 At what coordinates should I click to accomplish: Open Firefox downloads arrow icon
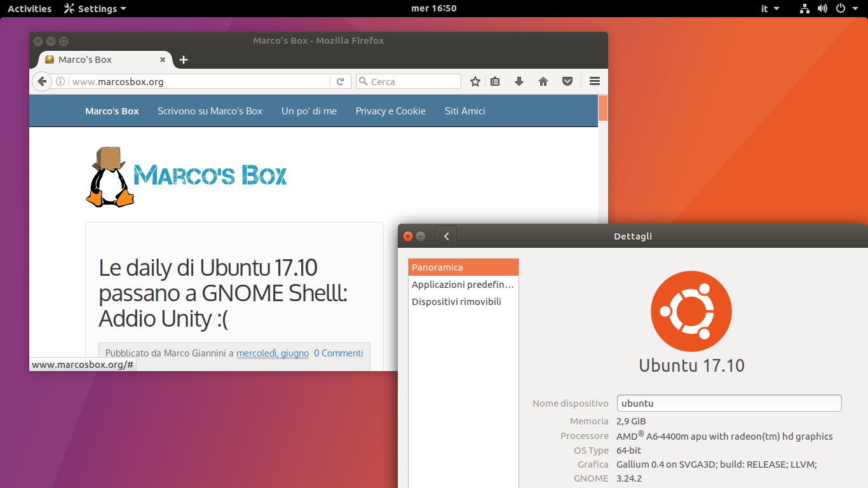519,81
